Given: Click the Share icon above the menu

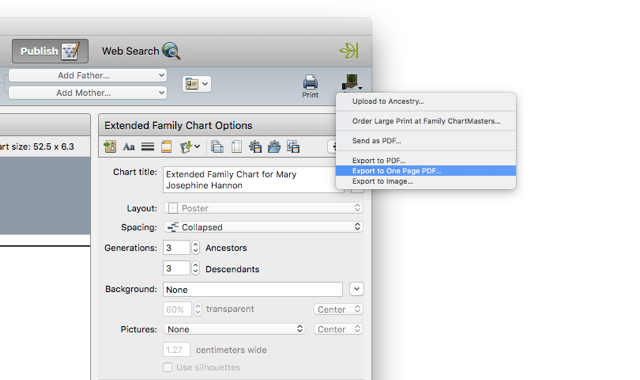Looking at the screenshot, I should tap(351, 82).
